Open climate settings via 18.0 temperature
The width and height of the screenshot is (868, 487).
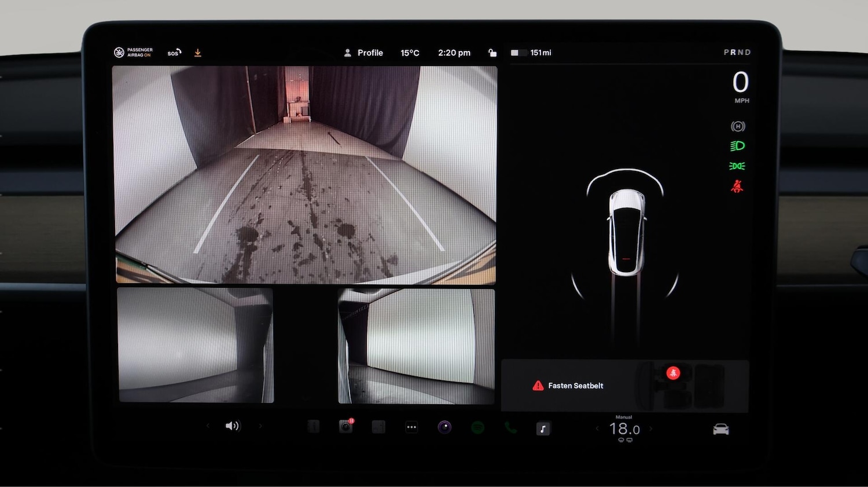coord(624,429)
